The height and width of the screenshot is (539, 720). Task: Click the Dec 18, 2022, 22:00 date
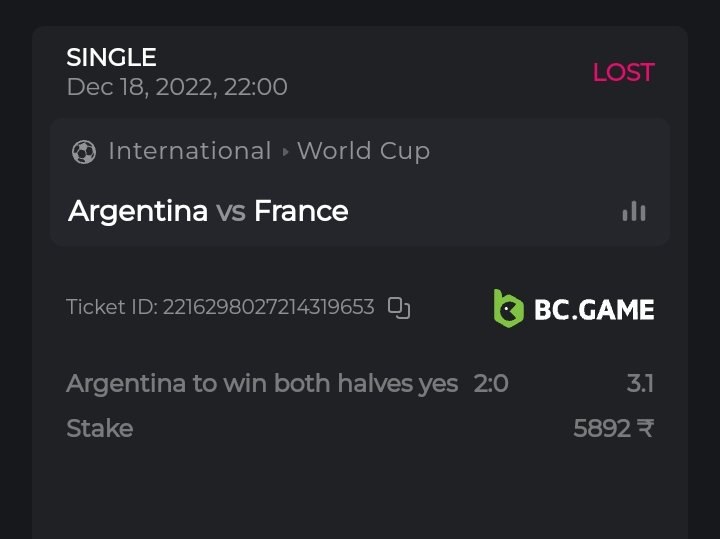click(177, 87)
